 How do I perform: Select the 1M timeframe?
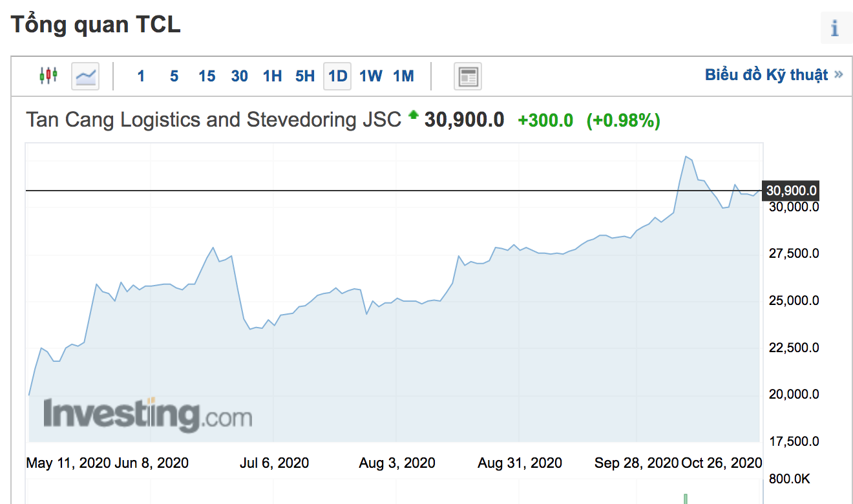tap(403, 76)
